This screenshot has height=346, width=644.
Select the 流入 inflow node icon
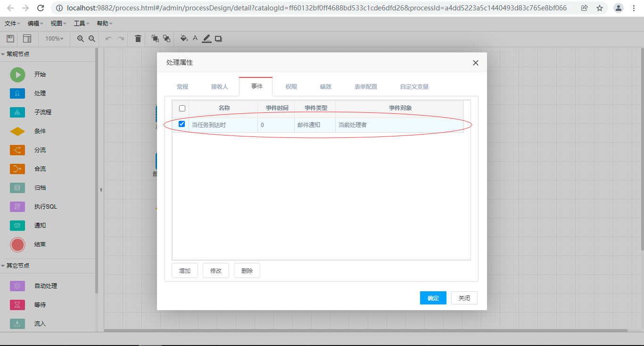coord(17,324)
